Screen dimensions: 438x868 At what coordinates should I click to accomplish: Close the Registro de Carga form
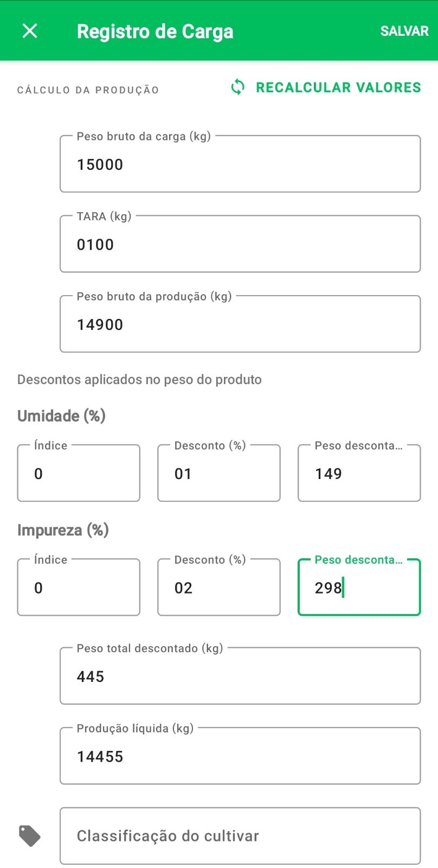30,31
